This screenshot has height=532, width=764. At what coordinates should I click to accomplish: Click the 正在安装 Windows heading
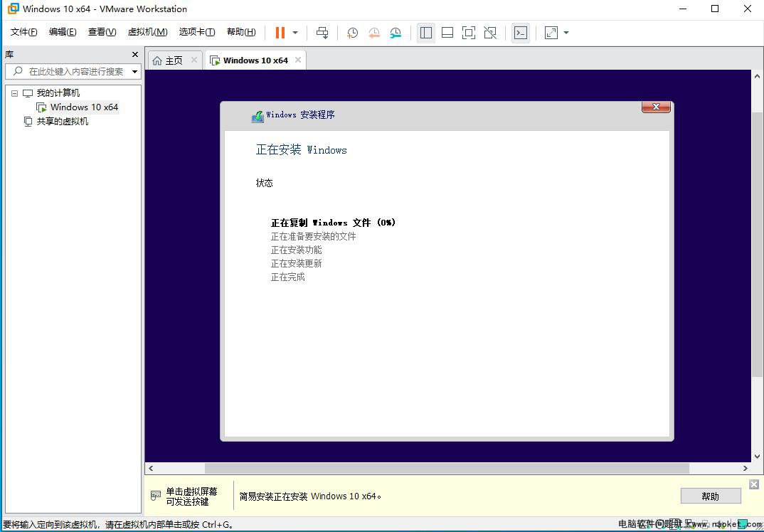[301, 149]
